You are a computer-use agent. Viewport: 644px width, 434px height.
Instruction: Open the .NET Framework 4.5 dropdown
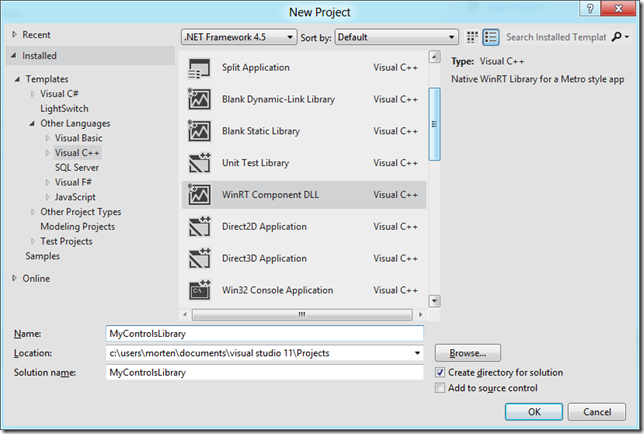239,37
